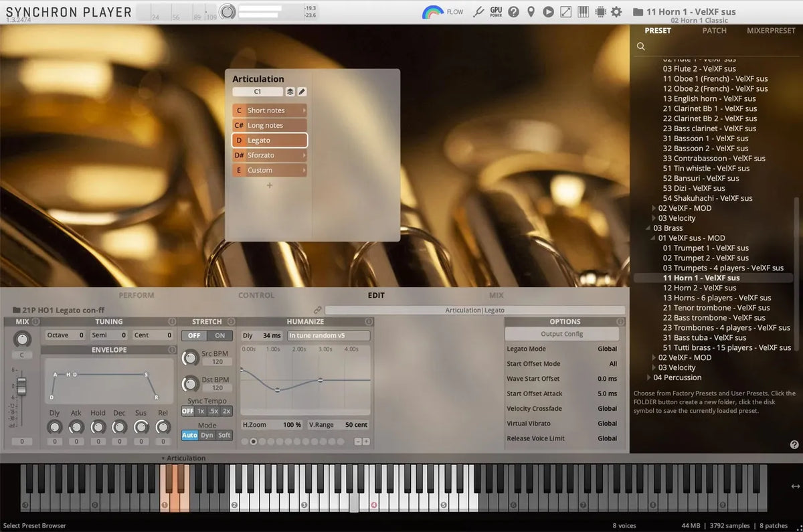
Task: Open the In tune random v5 humanize dropdown
Action: 329,335
